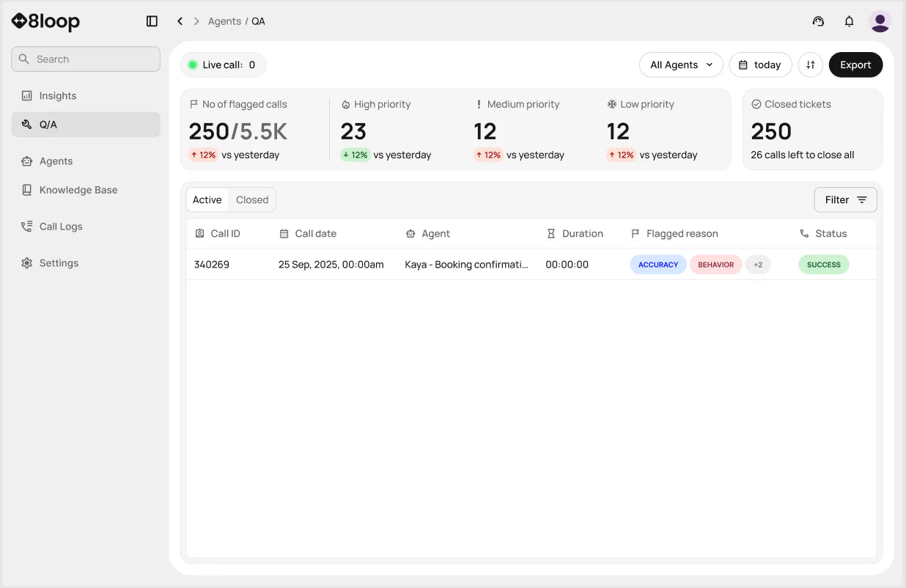Viewport: 906px width, 588px height.
Task: Click the High priority flame icon
Action: (346, 105)
